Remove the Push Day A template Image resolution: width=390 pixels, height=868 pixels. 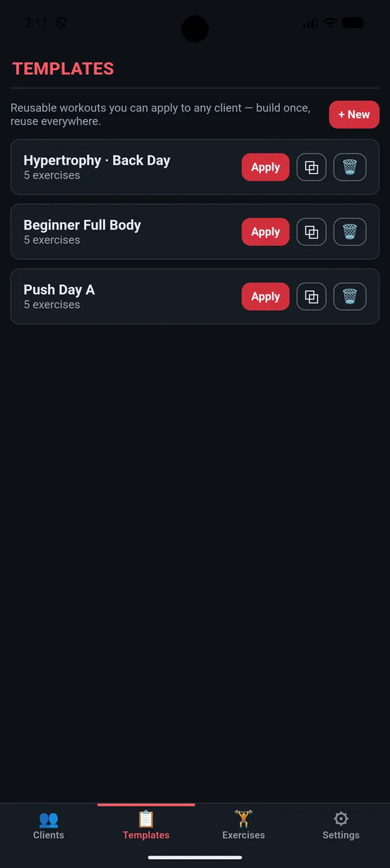[350, 297]
